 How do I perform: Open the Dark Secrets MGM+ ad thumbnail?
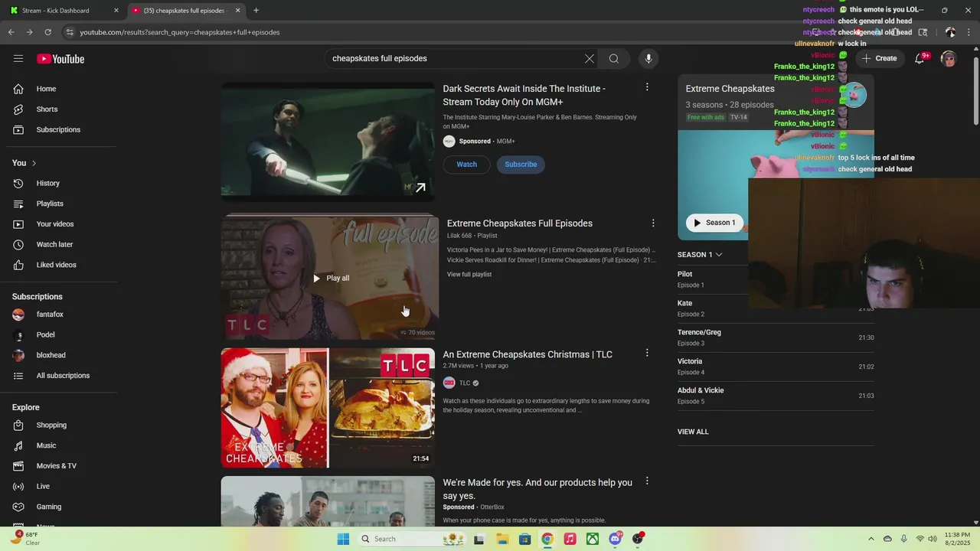tap(328, 142)
